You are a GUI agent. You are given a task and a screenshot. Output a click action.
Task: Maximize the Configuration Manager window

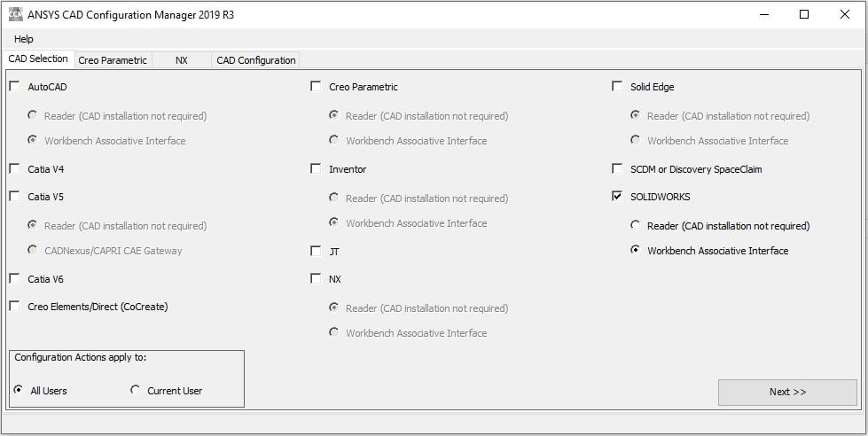pyautogui.click(x=804, y=14)
